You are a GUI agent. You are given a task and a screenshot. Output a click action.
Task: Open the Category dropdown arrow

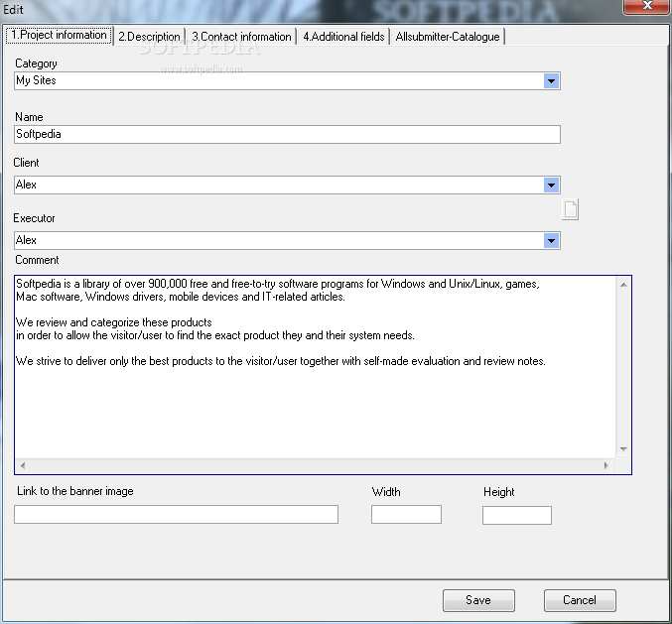pyautogui.click(x=551, y=81)
